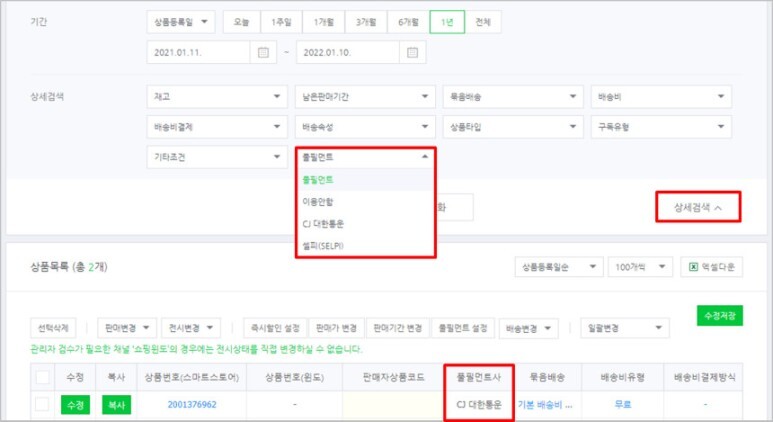773x422 pixels.
Task: Open product number link 2001376962
Action: (192, 404)
